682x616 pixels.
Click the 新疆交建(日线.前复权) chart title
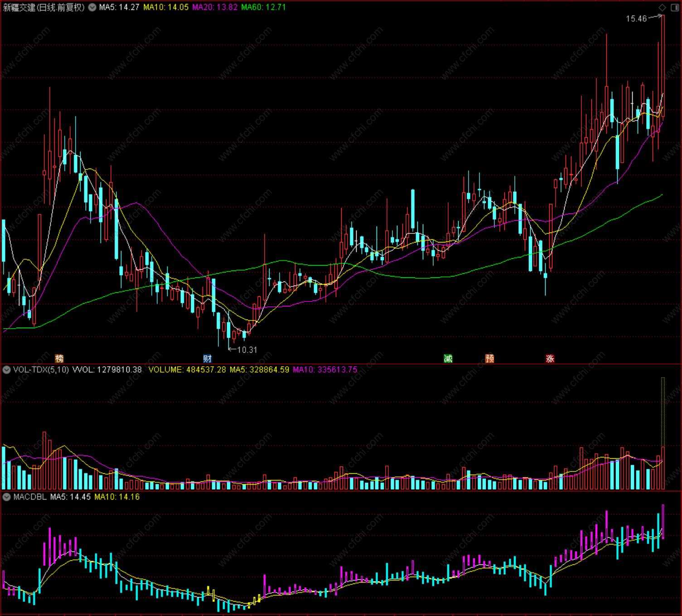(x=44, y=7)
